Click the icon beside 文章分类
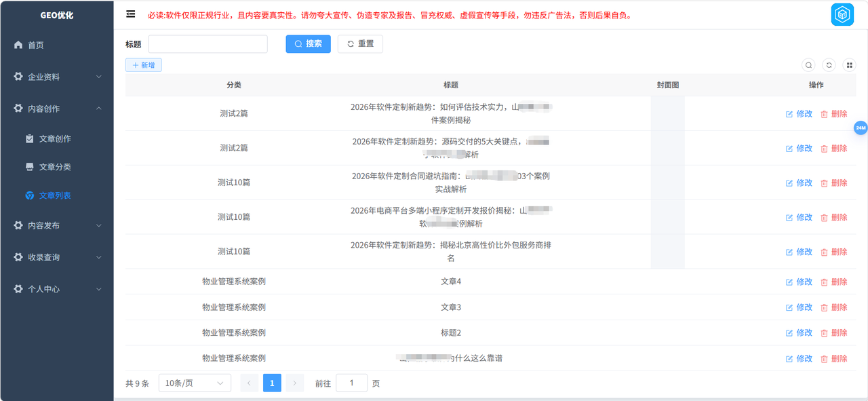 pos(30,167)
